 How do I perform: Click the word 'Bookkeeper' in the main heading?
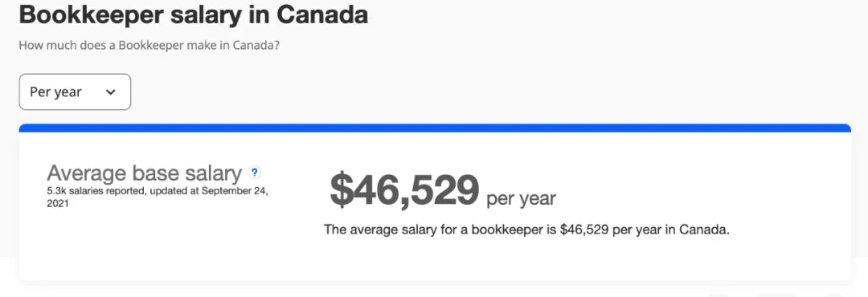(91, 14)
